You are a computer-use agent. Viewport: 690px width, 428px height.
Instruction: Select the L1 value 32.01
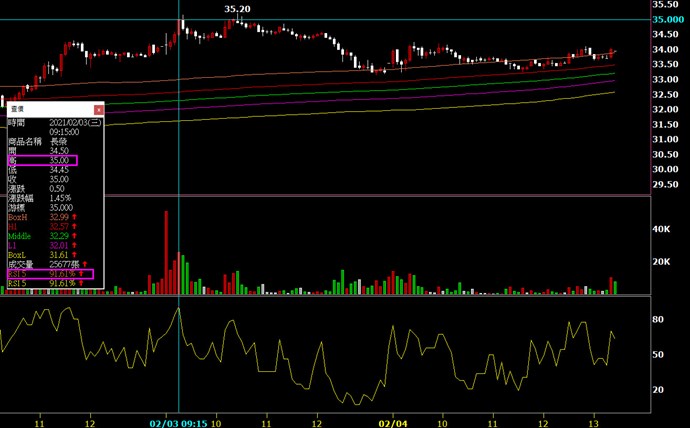[x=59, y=245]
